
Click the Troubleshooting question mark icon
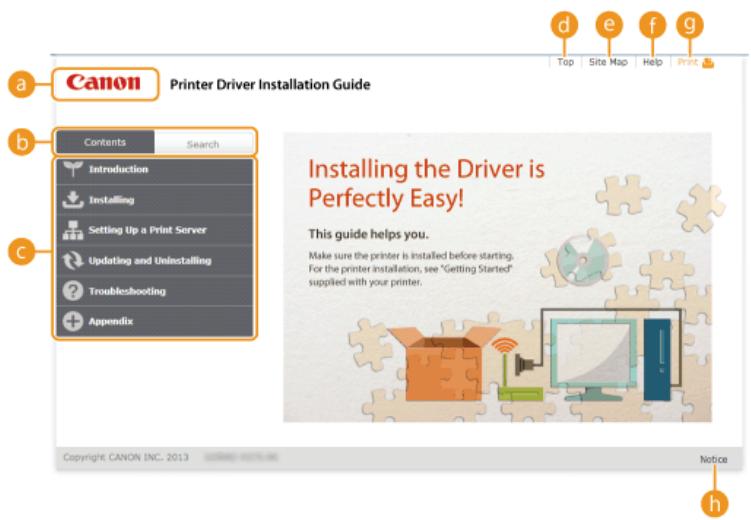(x=73, y=291)
